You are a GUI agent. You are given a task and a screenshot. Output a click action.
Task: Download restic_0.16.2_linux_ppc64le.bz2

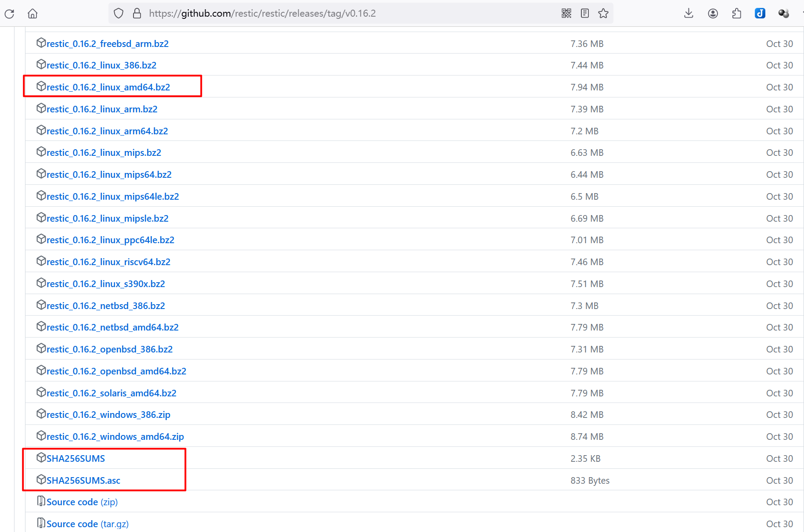point(111,240)
